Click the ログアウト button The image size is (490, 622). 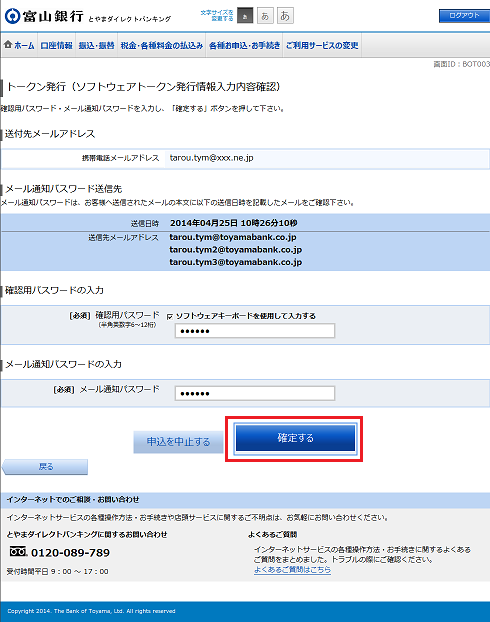pos(464,16)
